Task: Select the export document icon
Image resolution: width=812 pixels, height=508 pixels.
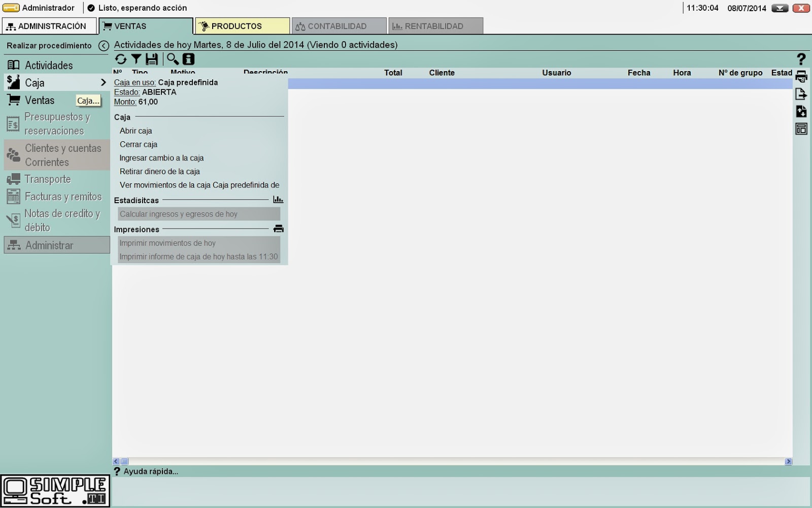Action: pyautogui.click(x=801, y=93)
